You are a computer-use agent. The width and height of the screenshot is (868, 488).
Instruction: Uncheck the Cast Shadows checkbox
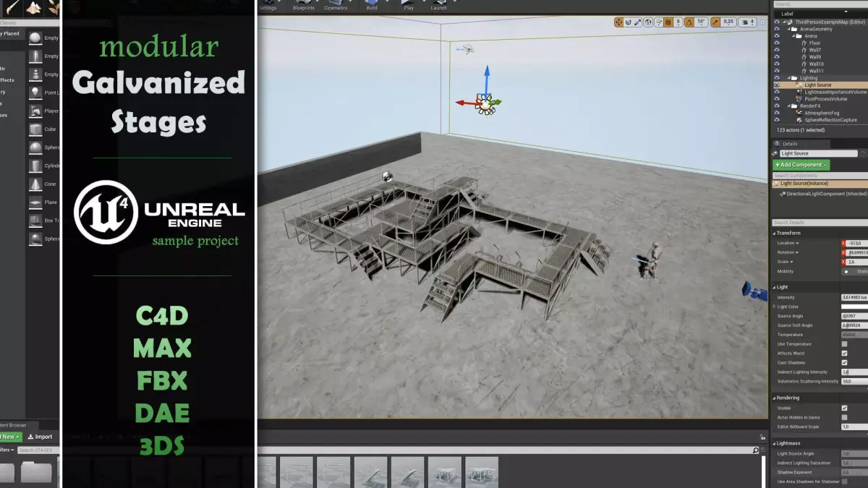click(844, 362)
